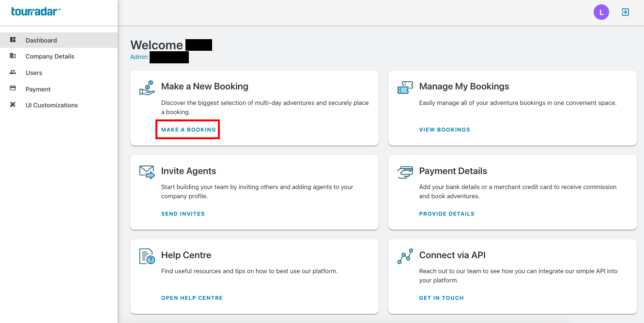Click the Admin label under Welcome
644x323 pixels.
(x=139, y=57)
